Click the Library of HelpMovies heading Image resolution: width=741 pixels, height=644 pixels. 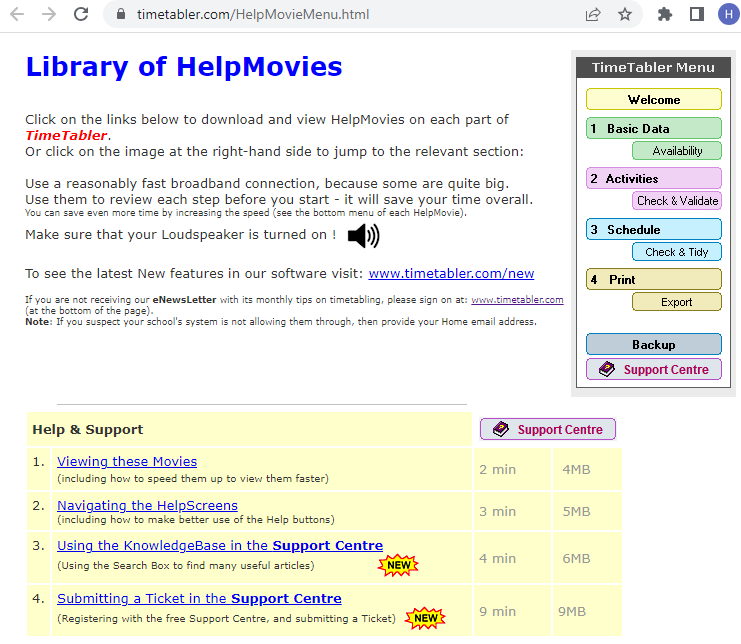click(x=184, y=67)
